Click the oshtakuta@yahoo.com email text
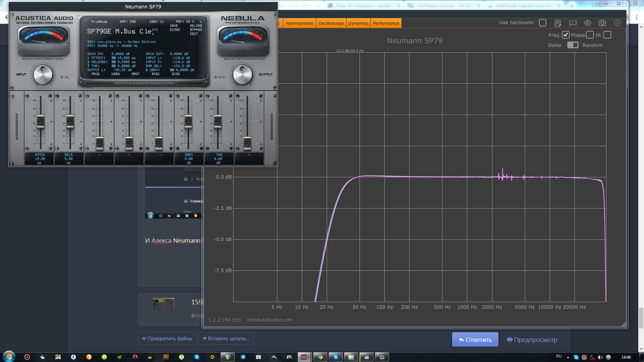This screenshot has height=362, width=644. [270, 320]
